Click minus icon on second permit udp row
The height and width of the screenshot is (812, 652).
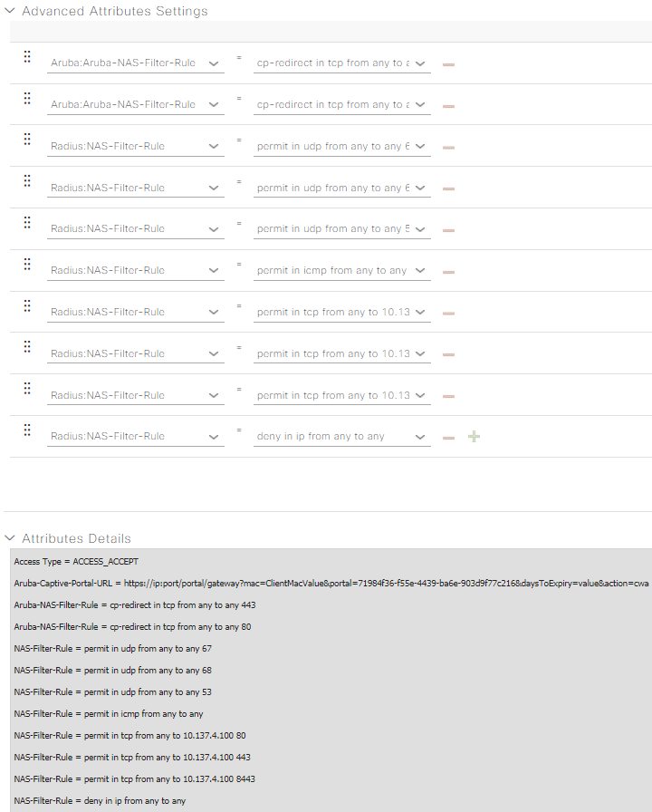tap(448, 189)
